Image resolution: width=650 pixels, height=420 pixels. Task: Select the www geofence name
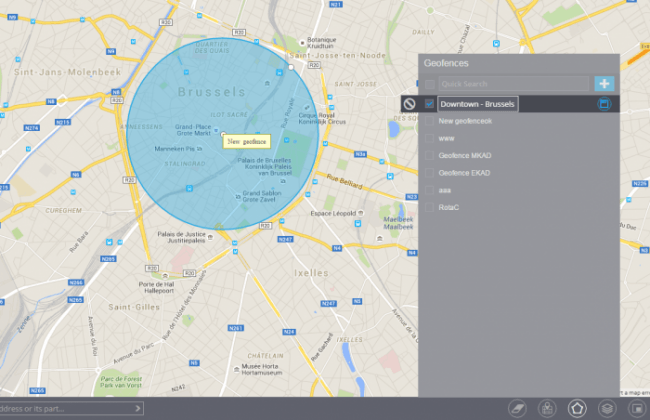point(446,138)
